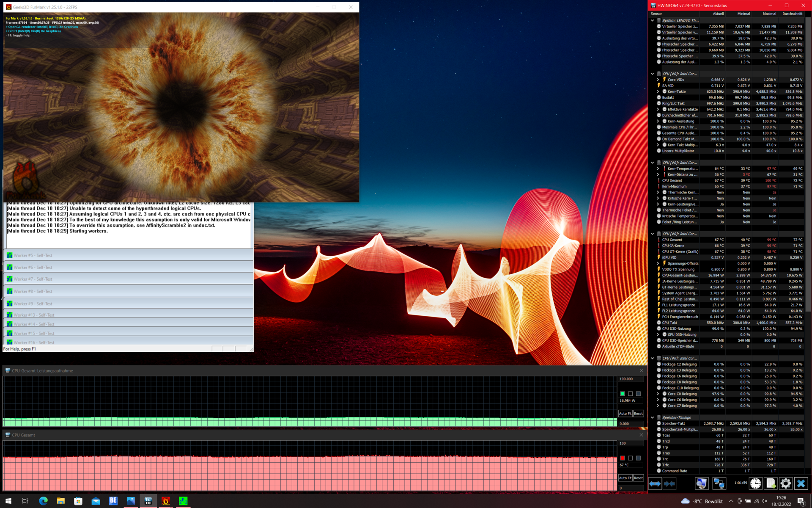Click the expand columns double-arrow icon
The image size is (812, 508).
click(x=655, y=483)
